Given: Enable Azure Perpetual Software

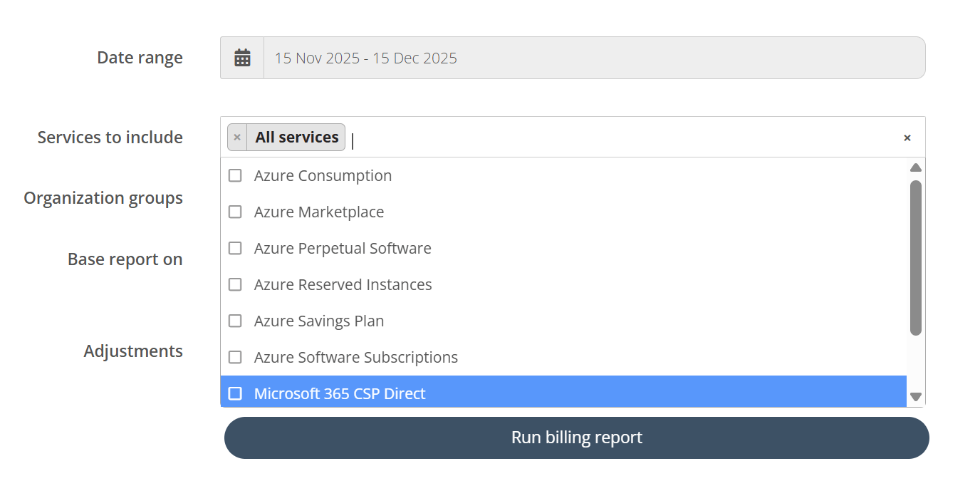Looking at the screenshot, I should click(x=235, y=248).
